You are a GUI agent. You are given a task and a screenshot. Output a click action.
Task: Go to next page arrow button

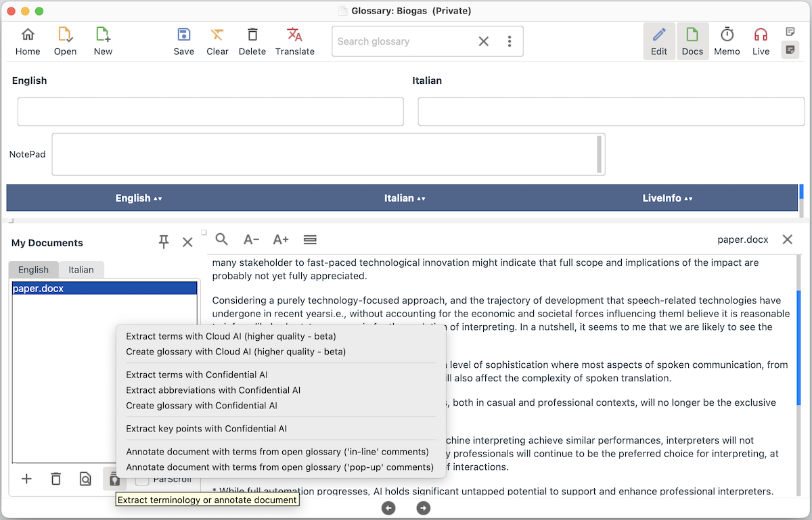point(423,508)
